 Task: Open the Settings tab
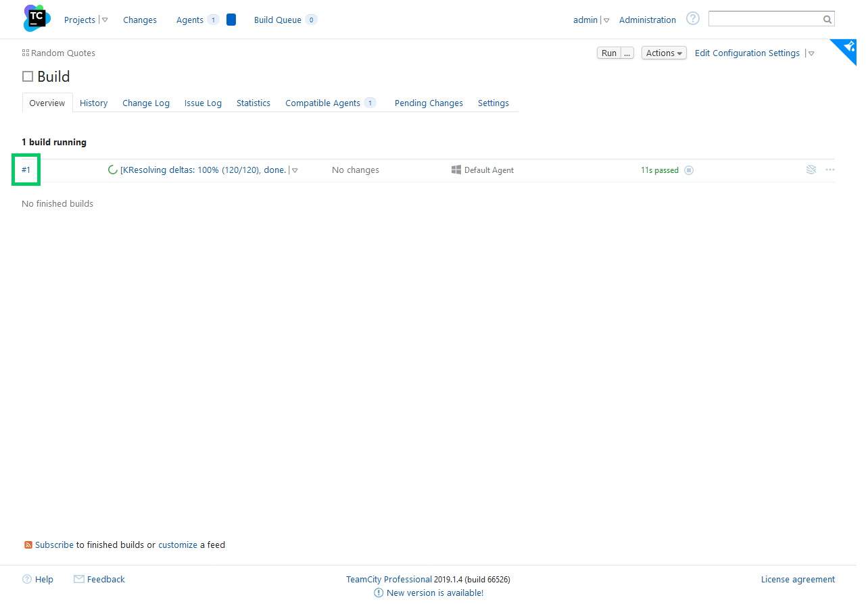(493, 103)
